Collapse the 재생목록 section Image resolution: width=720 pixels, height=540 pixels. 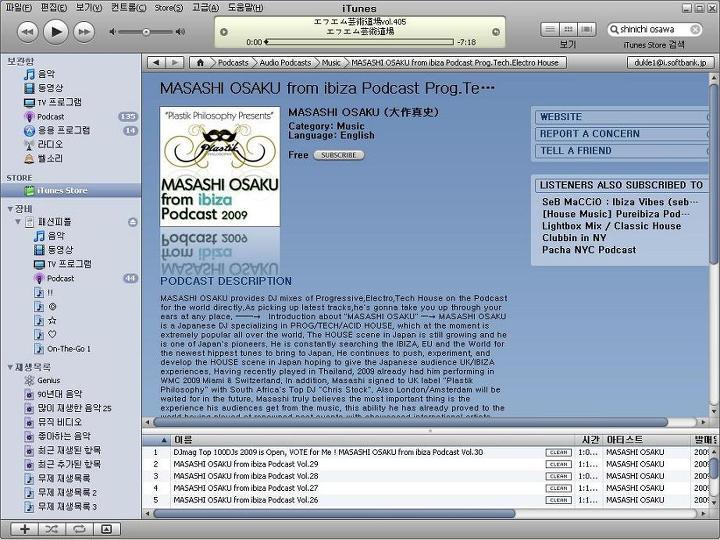click(x=10, y=367)
